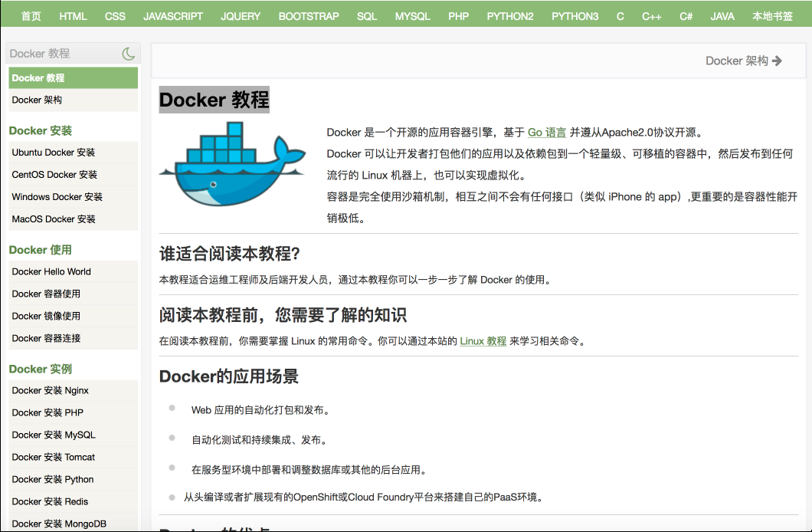
Task: Open PYTHON3 in top navigation
Action: (x=575, y=16)
